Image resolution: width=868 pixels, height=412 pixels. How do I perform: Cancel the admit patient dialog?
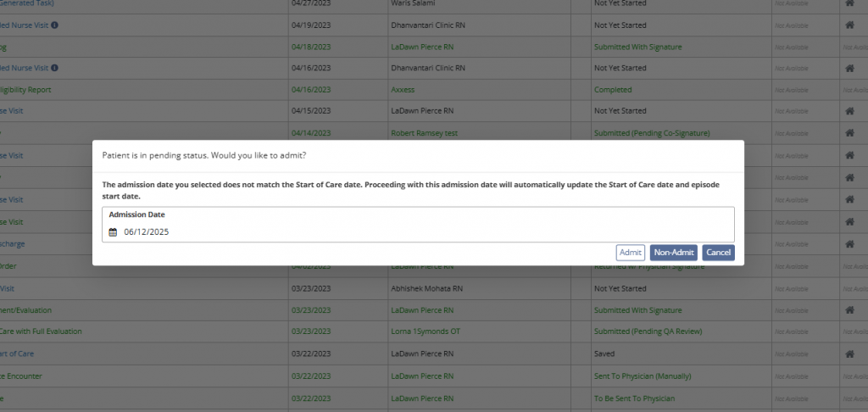[718, 253]
